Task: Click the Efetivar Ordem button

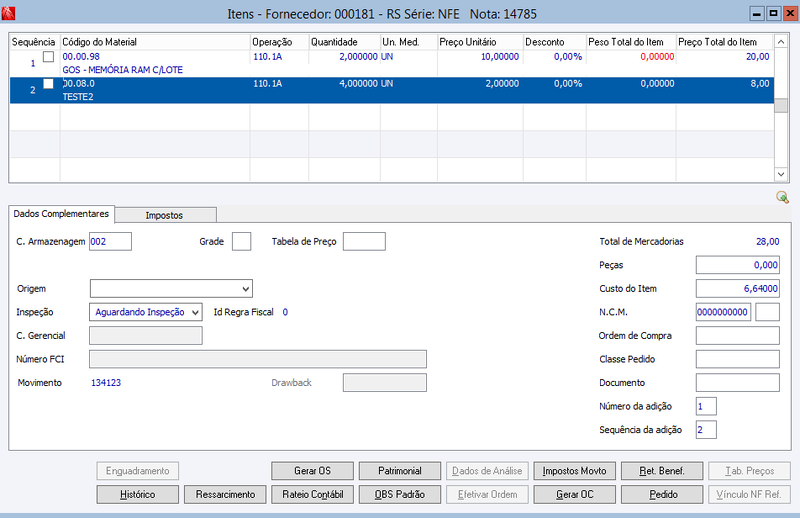Action: click(x=487, y=494)
